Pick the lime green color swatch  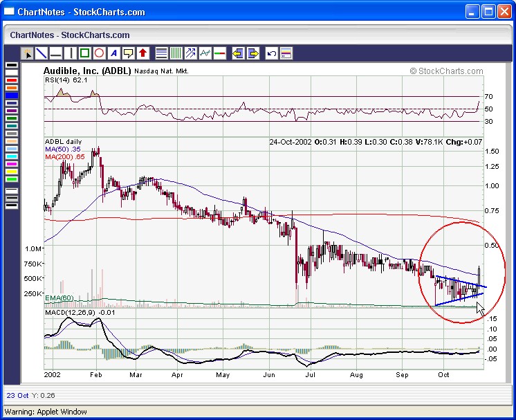point(12,179)
